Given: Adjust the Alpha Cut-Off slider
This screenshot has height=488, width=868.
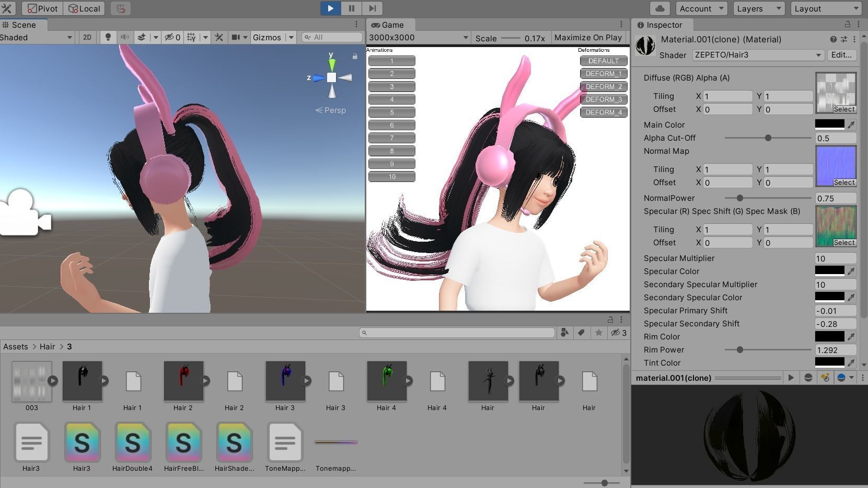Looking at the screenshot, I should [768, 138].
